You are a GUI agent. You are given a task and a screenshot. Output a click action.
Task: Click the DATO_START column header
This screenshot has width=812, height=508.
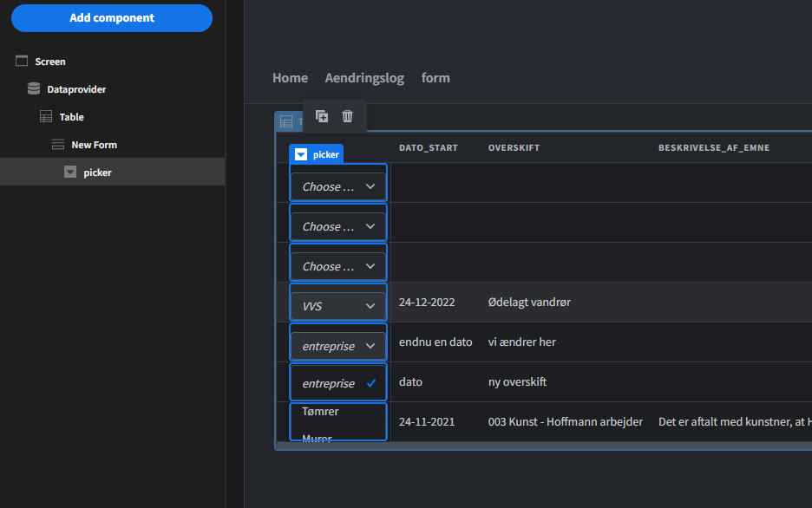(428, 147)
